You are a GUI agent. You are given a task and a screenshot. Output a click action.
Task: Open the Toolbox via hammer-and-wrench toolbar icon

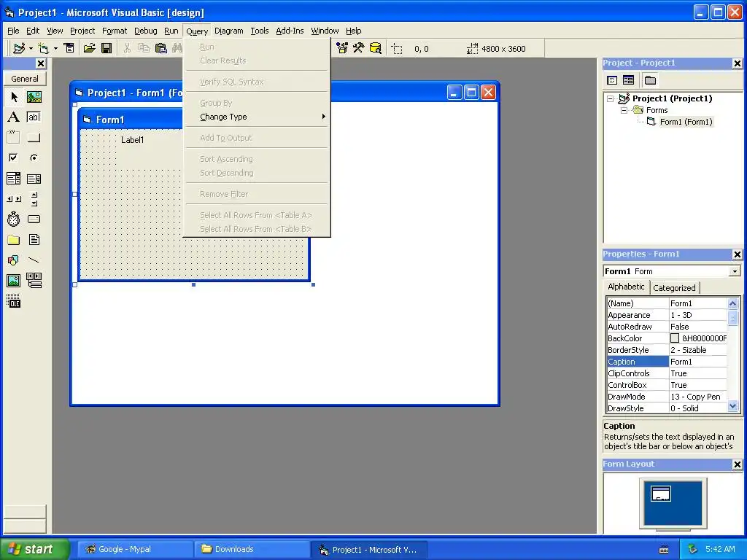pos(359,48)
